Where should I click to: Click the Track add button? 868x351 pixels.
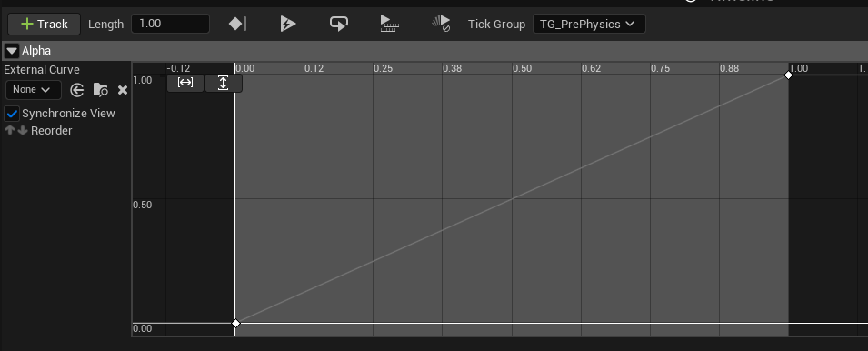(45, 24)
